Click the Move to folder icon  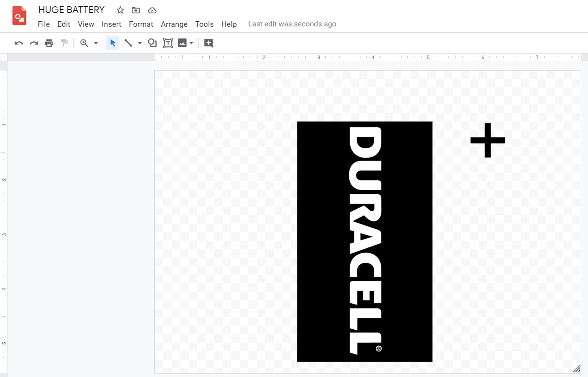pyautogui.click(x=136, y=10)
